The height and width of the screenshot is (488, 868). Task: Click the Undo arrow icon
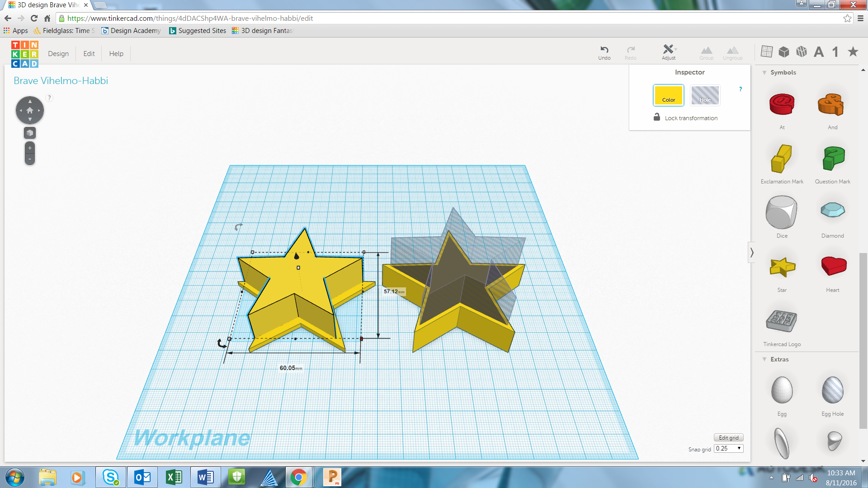coord(604,50)
